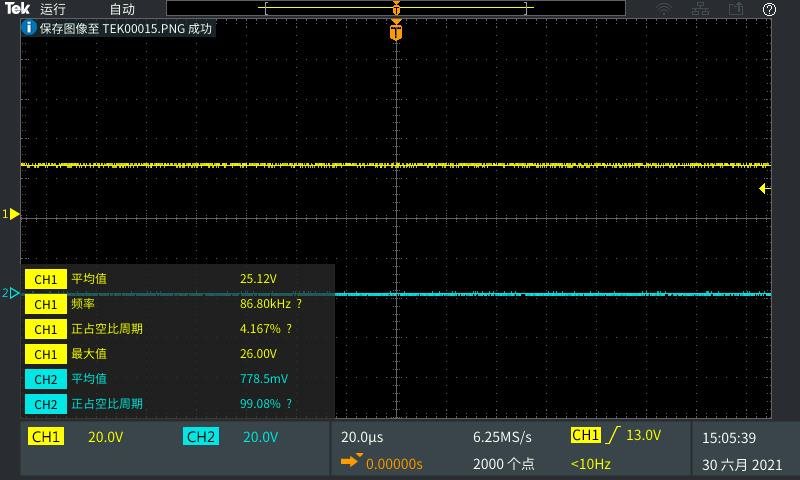Click the 2000 个点 record length readout

click(x=504, y=464)
